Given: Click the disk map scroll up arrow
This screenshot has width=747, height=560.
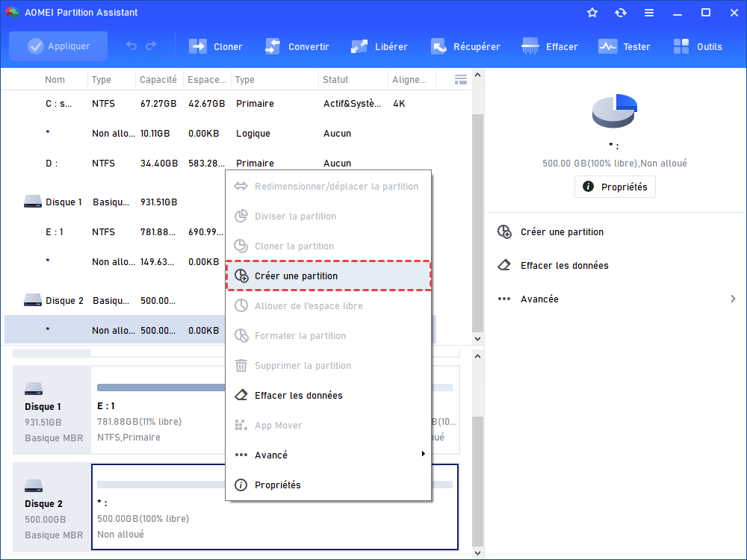Looking at the screenshot, I should click(x=477, y=356).
